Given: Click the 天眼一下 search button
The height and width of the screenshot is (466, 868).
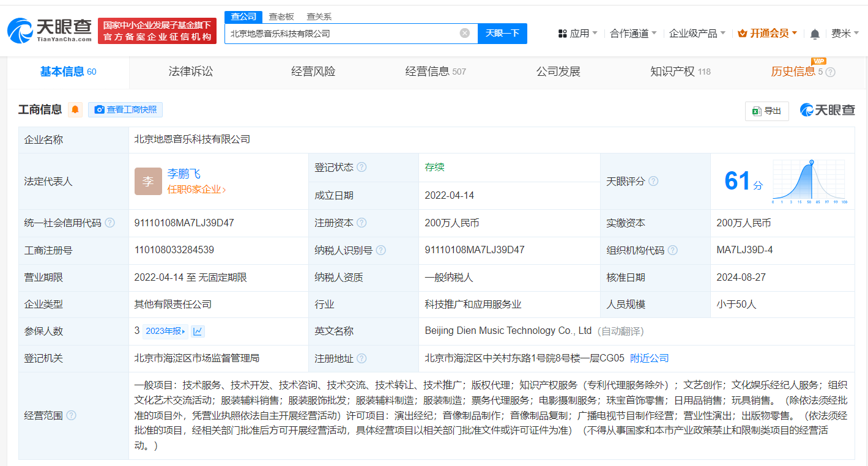Looking at the screenshot, I should pos(502,33).
